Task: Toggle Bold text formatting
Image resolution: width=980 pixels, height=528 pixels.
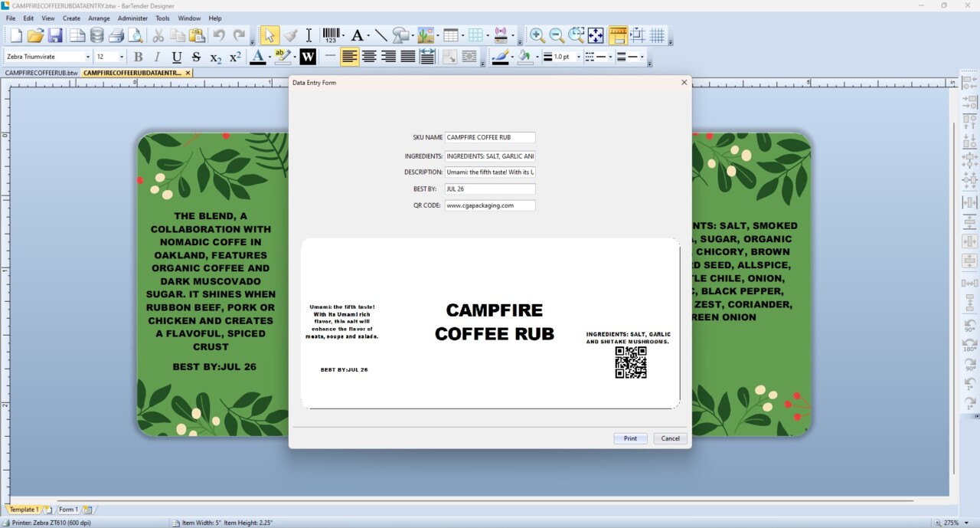Action: (x=138, y=57)
